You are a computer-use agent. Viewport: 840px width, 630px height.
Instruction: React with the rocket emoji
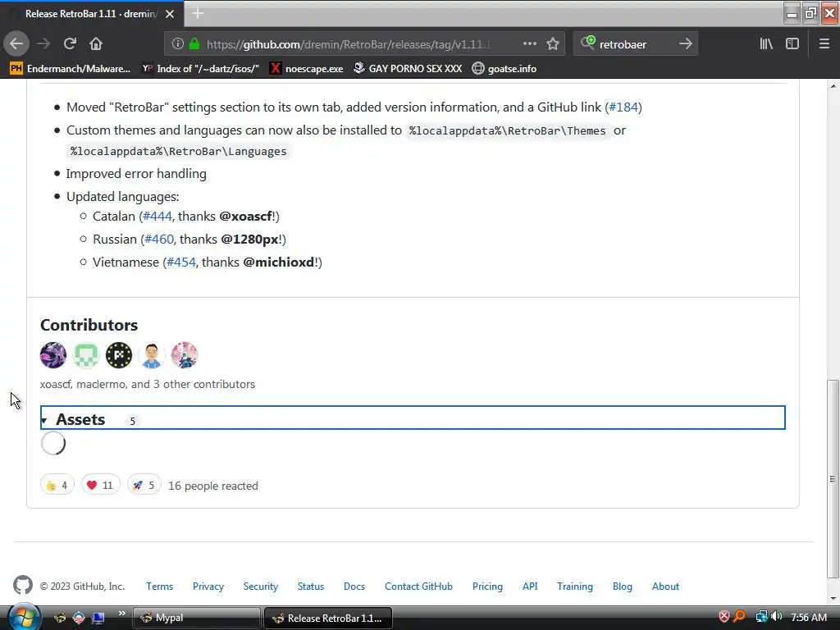coord(144,486)
